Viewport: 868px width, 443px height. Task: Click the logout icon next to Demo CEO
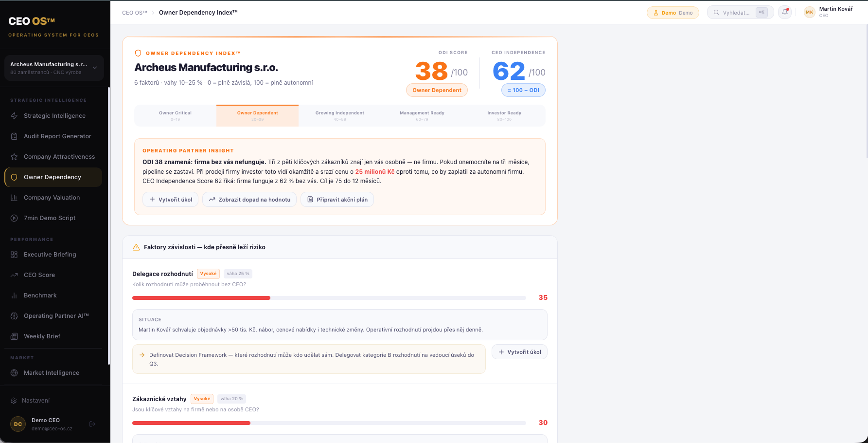tap(92, 424)
